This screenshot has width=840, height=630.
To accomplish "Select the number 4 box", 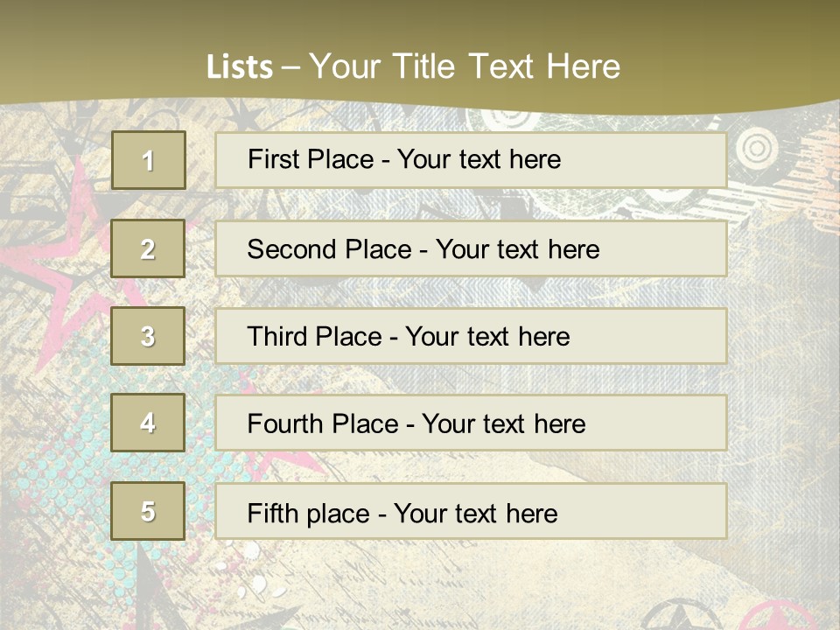I will pyautogui.click(x=149, y=423).
